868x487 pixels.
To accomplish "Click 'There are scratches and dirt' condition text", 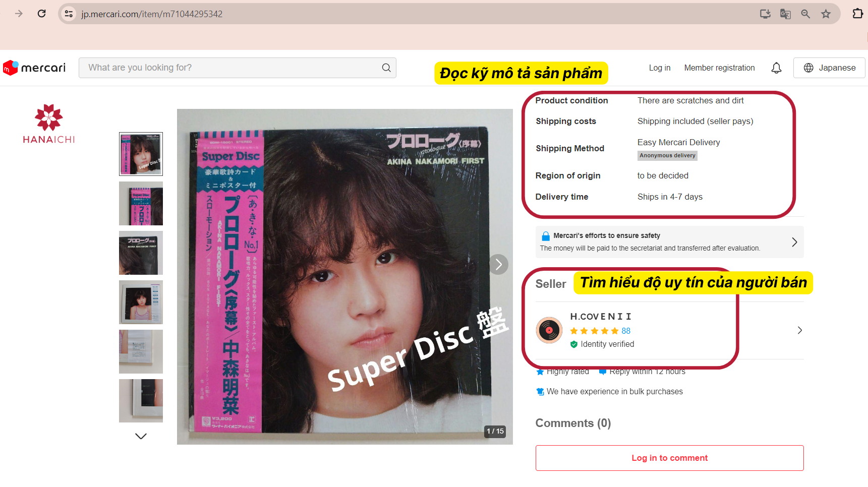I will pyautogui.click(x=690, y=100).
